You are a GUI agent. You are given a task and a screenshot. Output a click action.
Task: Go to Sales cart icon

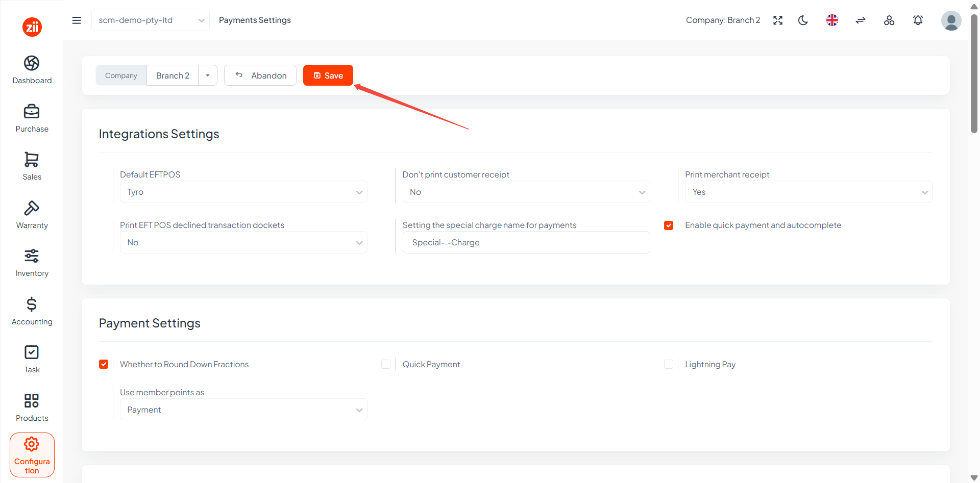coord(32,160)
